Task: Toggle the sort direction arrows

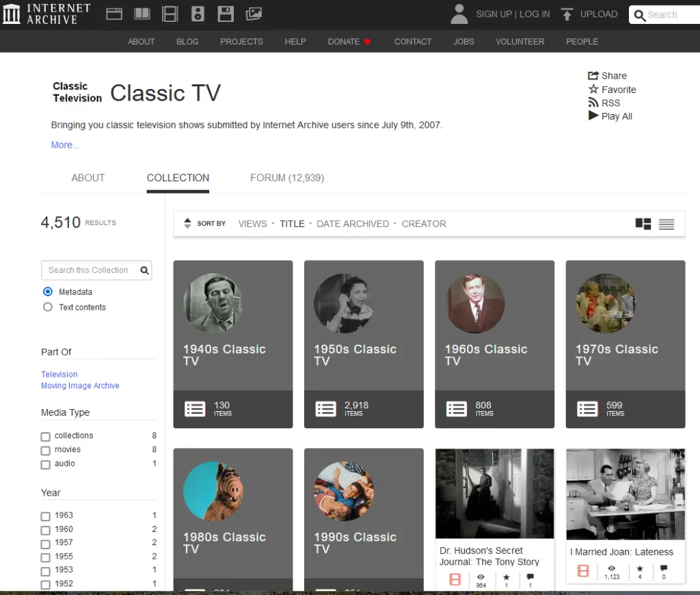Action: [x=187, y=224]
